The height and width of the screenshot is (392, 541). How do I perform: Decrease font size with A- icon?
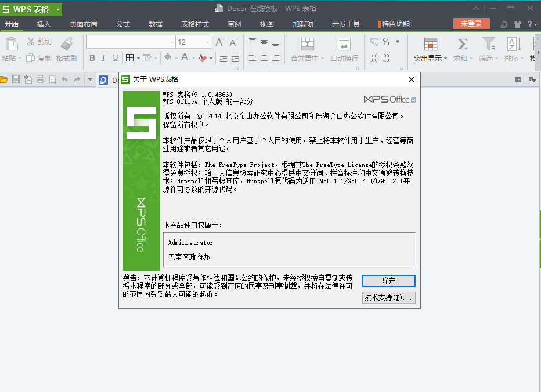[233, 42]
